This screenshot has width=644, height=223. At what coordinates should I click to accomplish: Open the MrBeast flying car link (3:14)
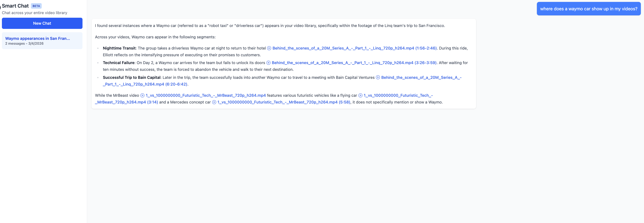pyautogui.click(x=264, y=99)
